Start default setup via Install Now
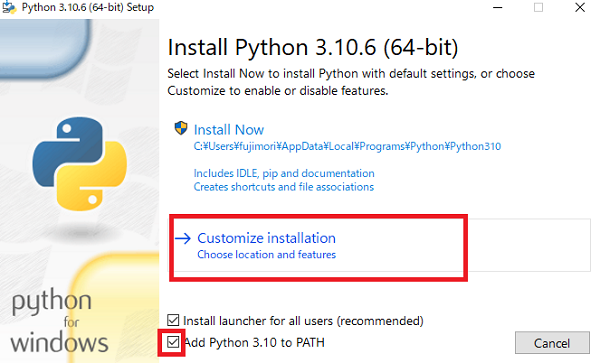Viewport: 600px width, 363px height. point(229,130)
